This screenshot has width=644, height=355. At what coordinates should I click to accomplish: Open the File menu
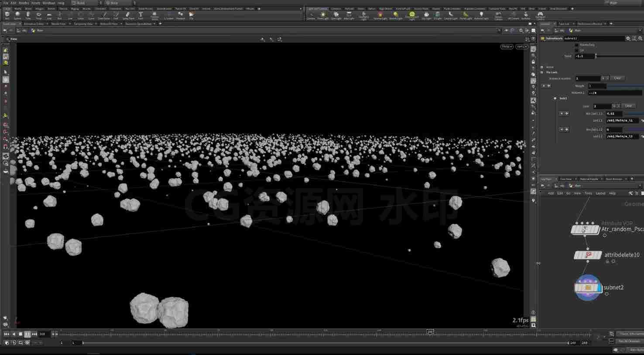pyautogui.click(x=6, y=3)
